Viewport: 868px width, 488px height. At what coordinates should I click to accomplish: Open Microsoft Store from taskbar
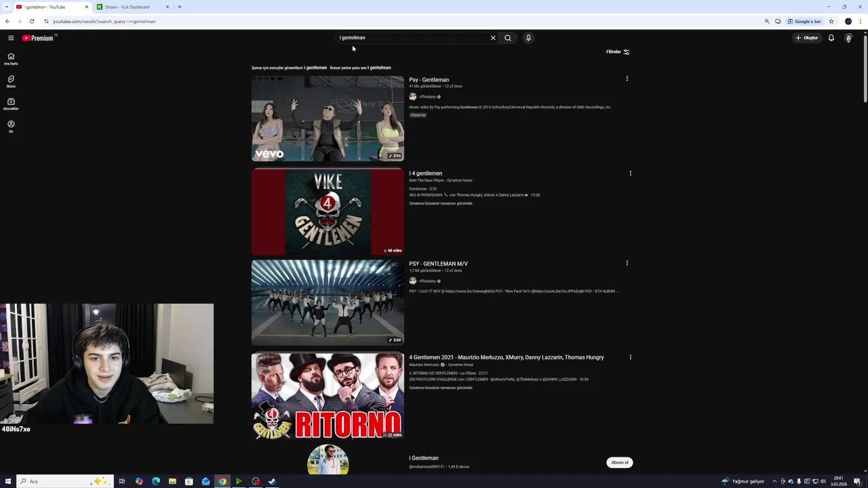[x=189, y=481]
